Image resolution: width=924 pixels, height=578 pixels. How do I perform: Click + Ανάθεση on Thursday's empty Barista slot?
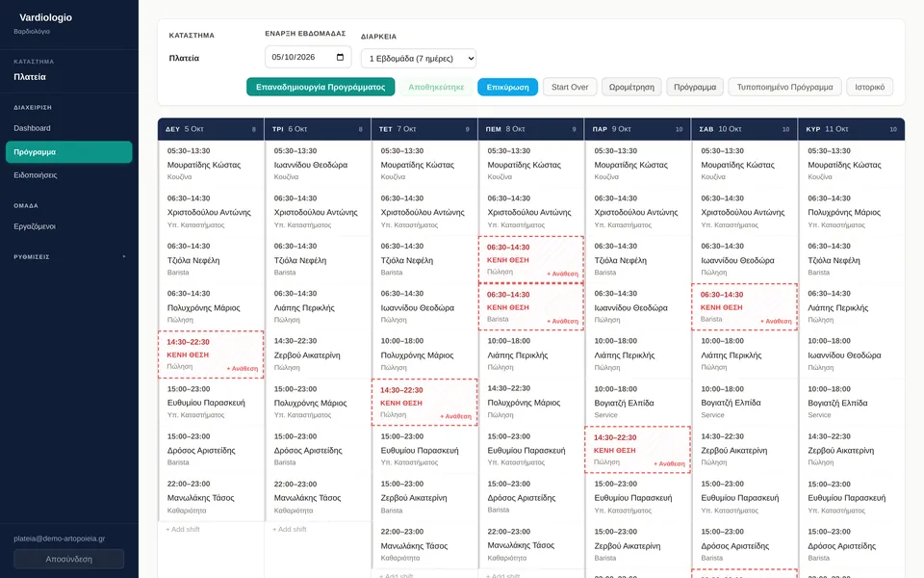(562, 322)
